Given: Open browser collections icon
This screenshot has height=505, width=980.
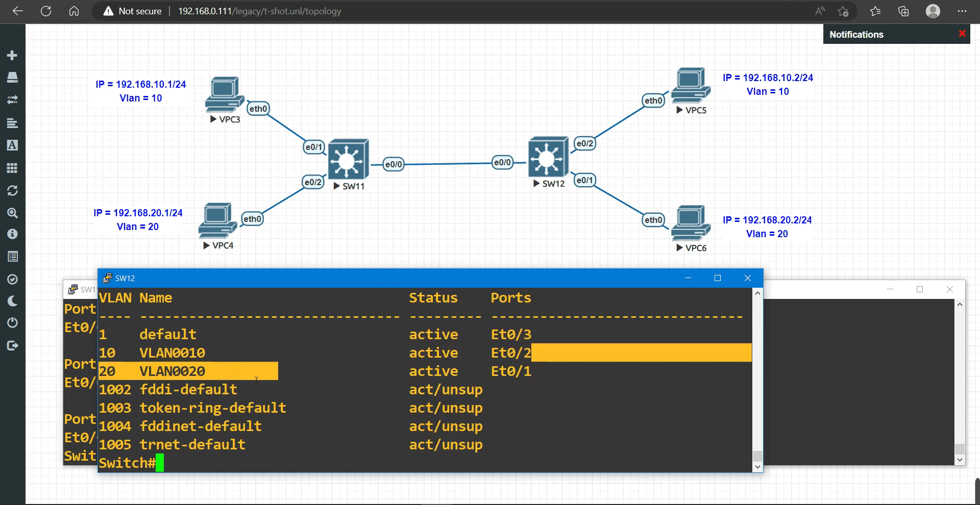Looking at the screenshot, I should (903, 11).
